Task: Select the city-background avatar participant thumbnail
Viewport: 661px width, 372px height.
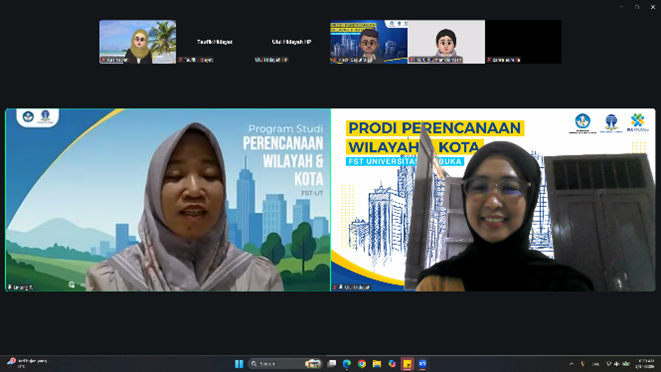Action: [x=368, y=42]
